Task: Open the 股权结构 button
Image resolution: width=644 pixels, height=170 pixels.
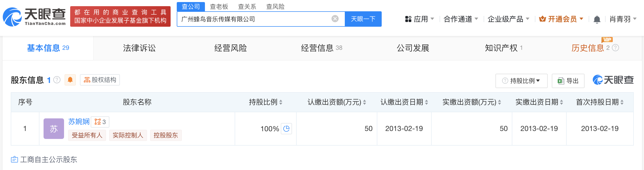Action: pos(100,80)
